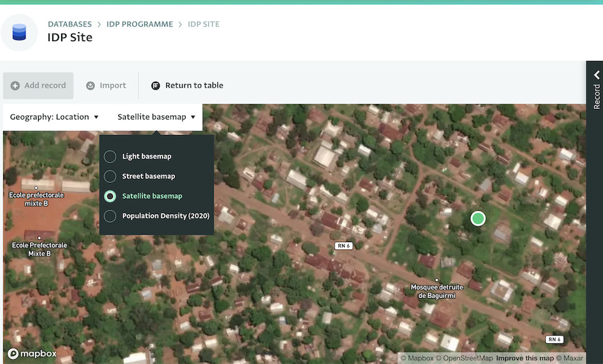Click the Mosquee detruite de Baguirmi map label
The image size is (603, 364).
click(437, 291)
